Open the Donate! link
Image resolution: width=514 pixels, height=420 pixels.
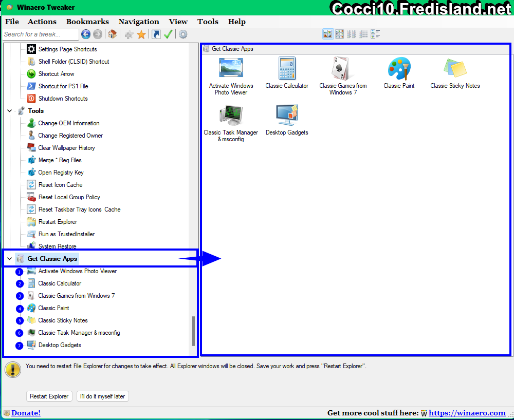pos(26,413)
